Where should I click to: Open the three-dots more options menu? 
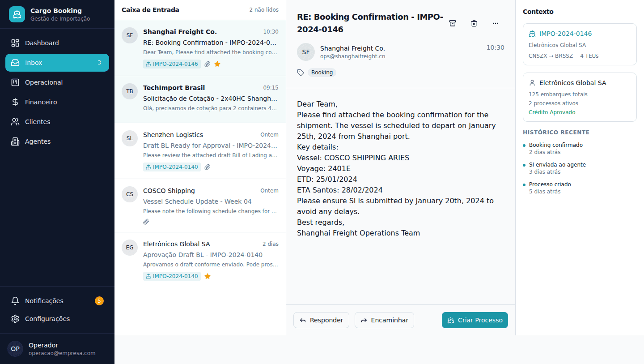click(496, 23)
